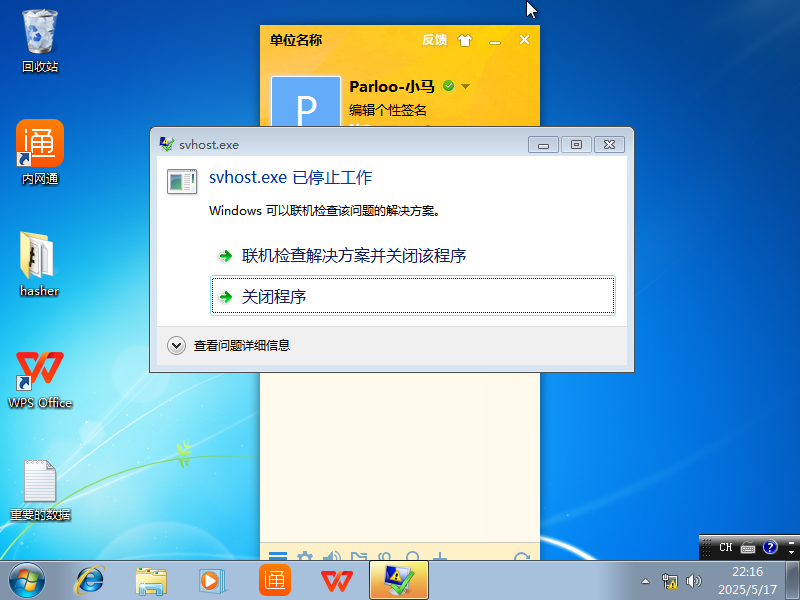Image resolution: width=800 pixels, height=600 pixels.
Task: Open the 反馈 feedback link
Action: pos(434,40)
